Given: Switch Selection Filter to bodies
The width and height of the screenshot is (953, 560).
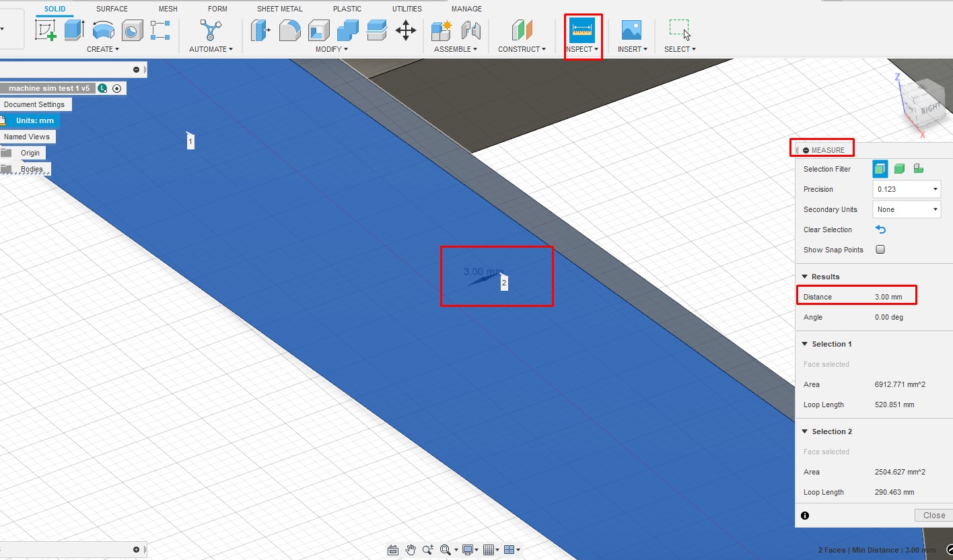Looking at the screenshot, I should click(899, 168).
